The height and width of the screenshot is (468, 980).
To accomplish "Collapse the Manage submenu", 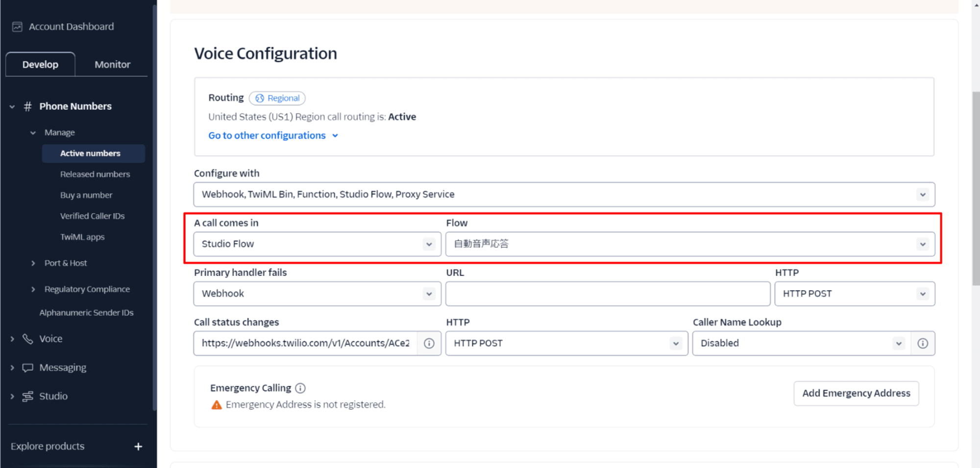I will tap(33, 133).
